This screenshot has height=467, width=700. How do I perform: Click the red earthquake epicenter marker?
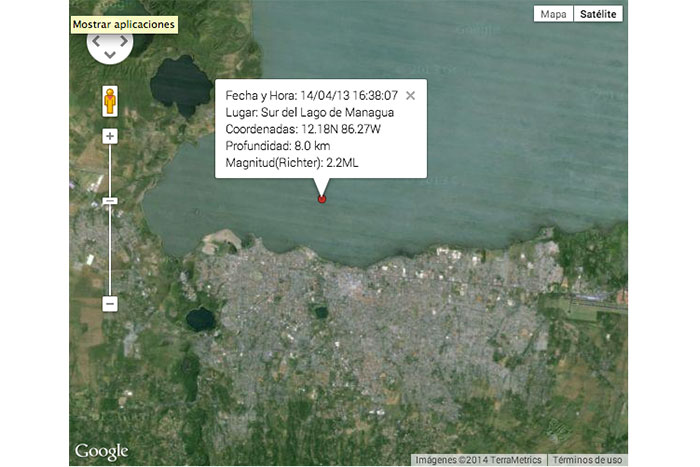tap(321, 200)
